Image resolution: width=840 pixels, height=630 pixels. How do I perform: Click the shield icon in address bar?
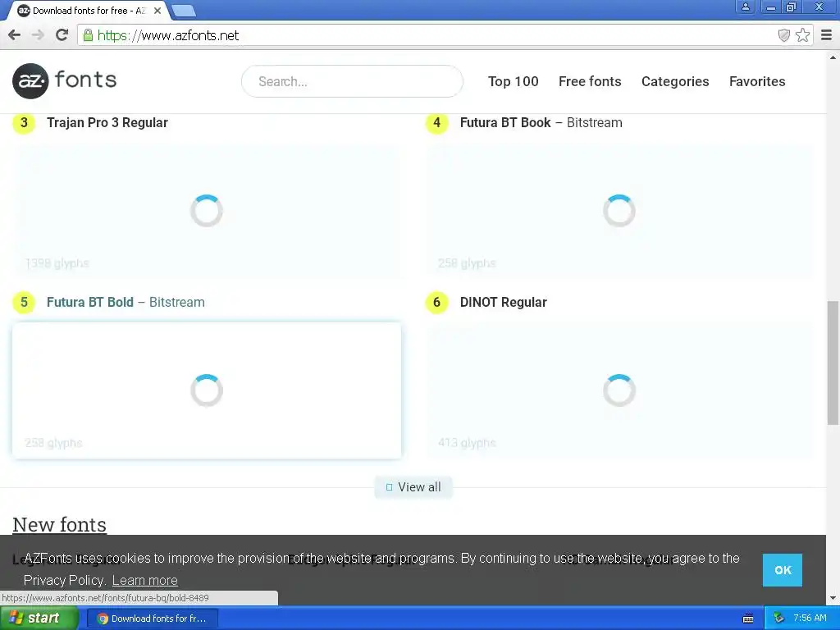[x=783, y=35]
